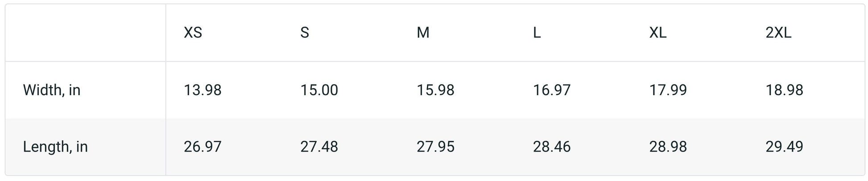Select the XS width value 13.98
The width and height of the screenshot is (868, 181).
point(203,90)
